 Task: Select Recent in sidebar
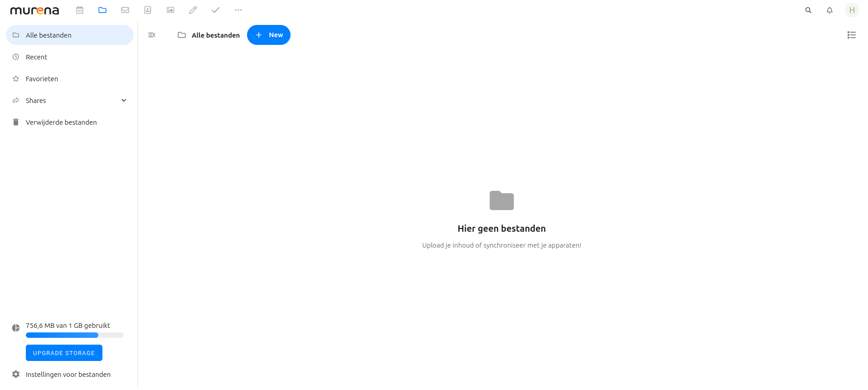70,57
